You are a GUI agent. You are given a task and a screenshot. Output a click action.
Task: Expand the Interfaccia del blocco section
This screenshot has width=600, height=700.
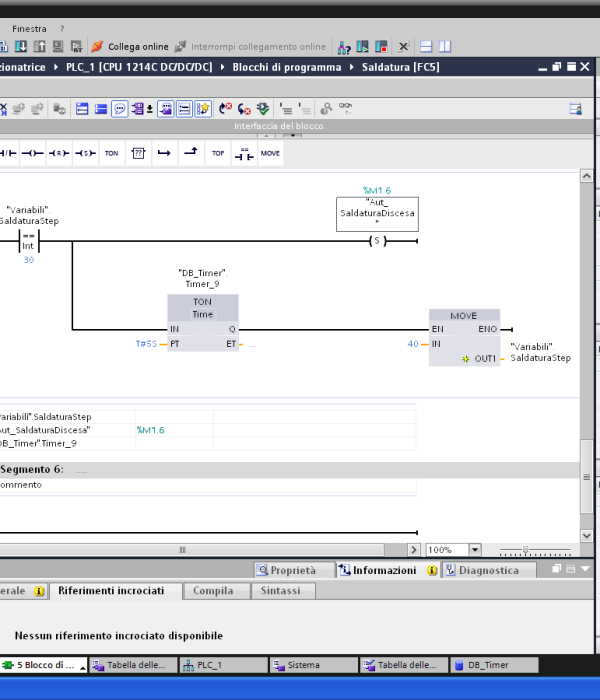pyautogui.click(x=278, y=126)
